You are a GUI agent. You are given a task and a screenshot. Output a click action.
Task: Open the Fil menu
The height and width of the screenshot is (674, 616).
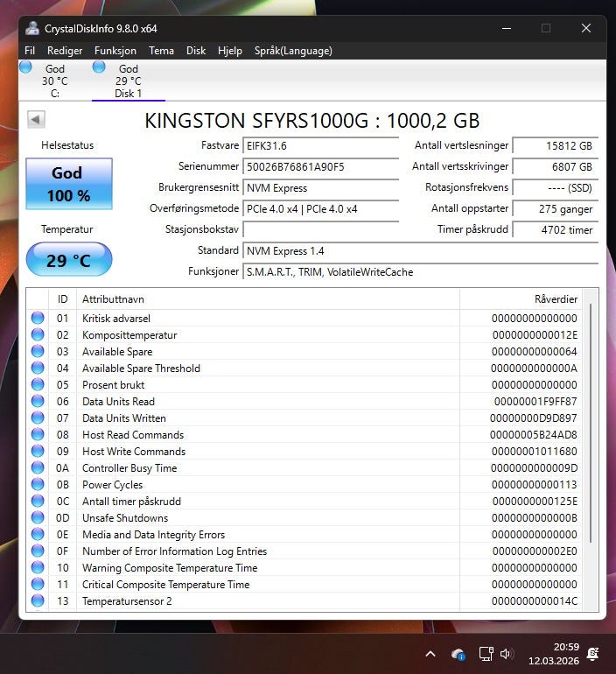30,51
